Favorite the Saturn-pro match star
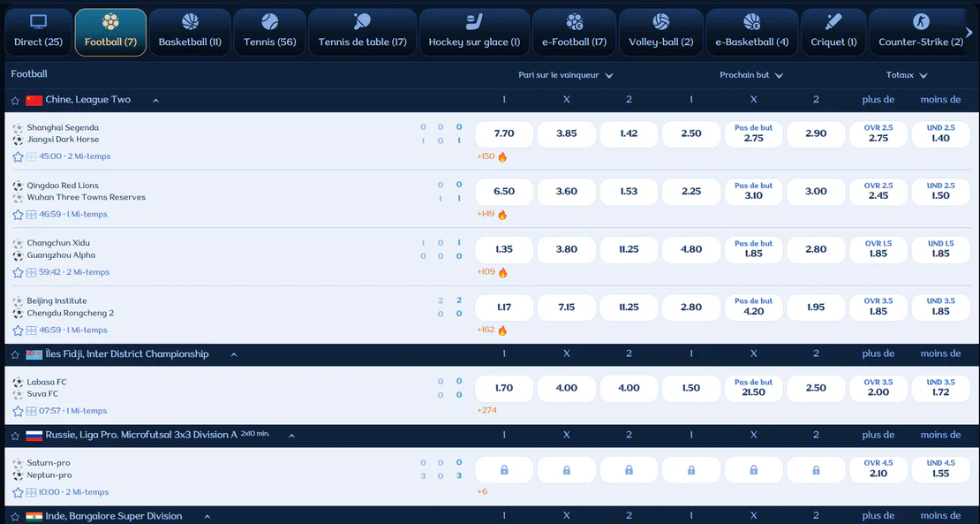The height and width of the screenshot is (524, 980). tap(18, 493)
